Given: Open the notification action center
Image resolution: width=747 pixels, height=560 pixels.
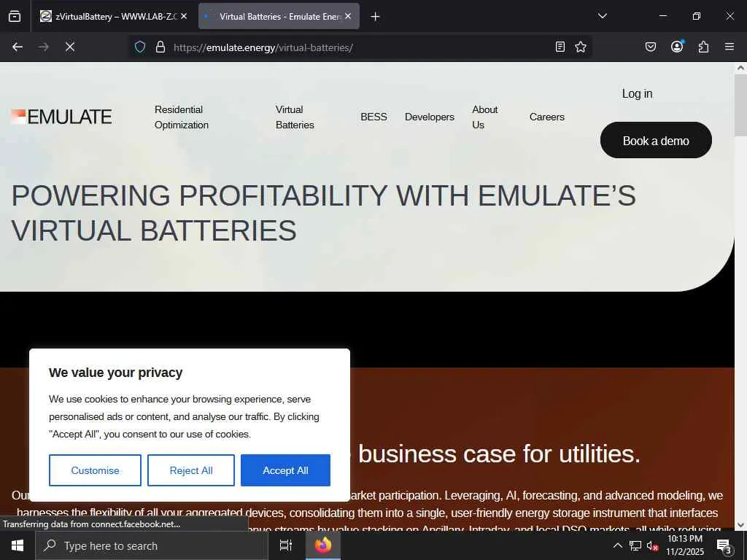Looking at the screenshot, I should point(724,545).
